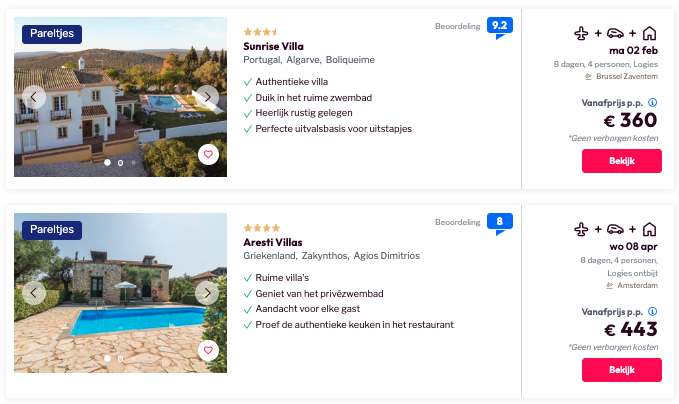The width and height of the screenshot is (679, 404).
Task: Click the 9.2 rating badge
Action: click(500, 27)
